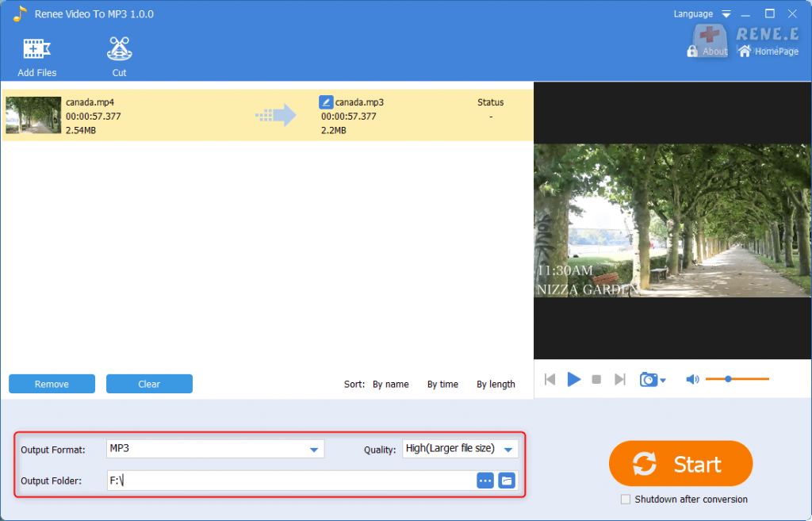The width and height of the screenshot is (812, 521).
Task: Skip to previous track in player
Action: [x=550, y=380]
